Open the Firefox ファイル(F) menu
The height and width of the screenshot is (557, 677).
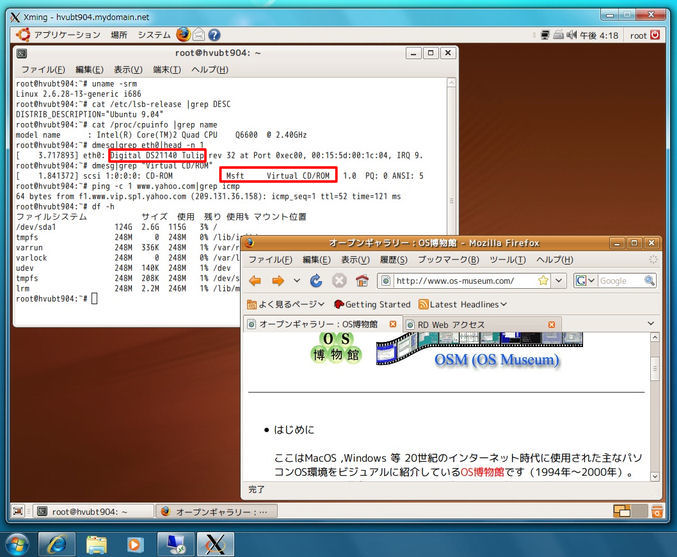coord(271,260)
